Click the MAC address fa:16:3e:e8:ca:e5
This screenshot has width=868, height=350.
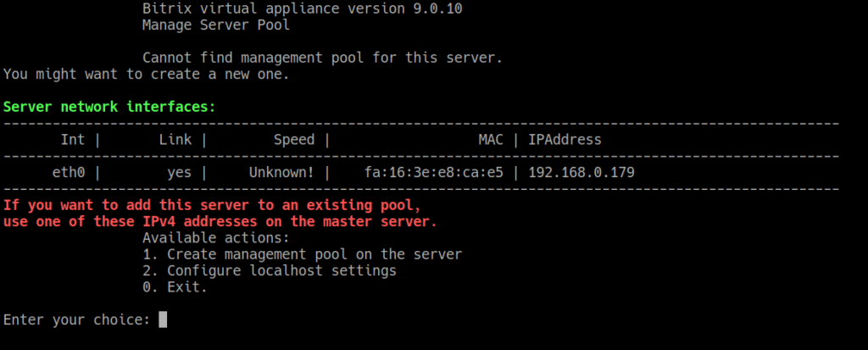pyautogui.click(x=433, y=172)
